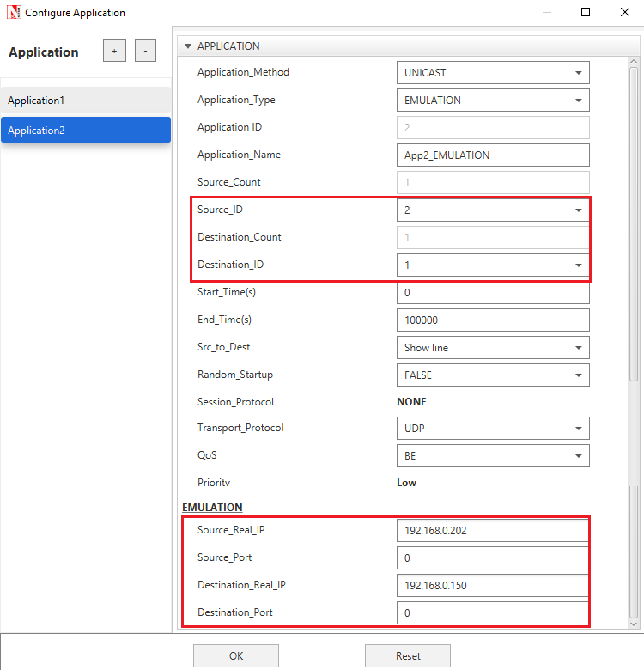Viewport: 644px width, 670px height.
Task: Click the Destination_Real_IP field
Action: [493, 586]
